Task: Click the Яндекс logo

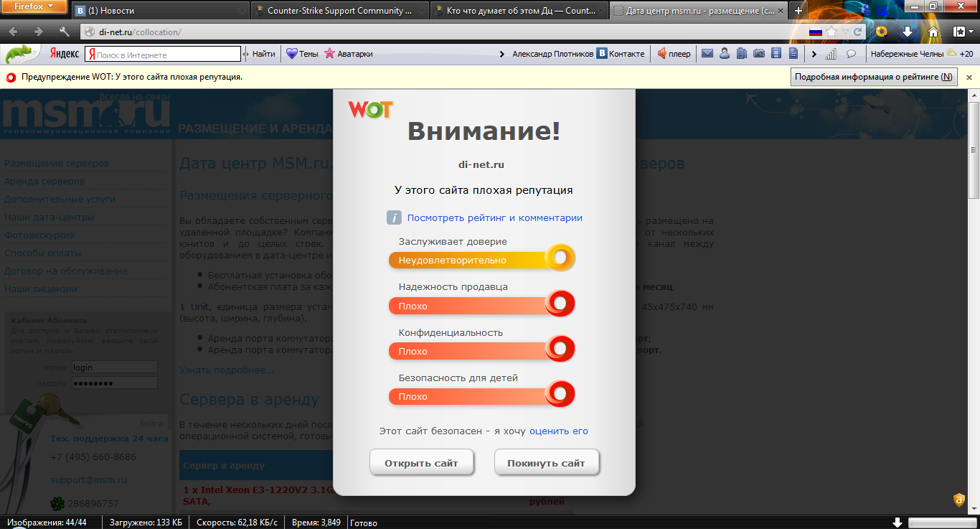Action: (65, 54)
